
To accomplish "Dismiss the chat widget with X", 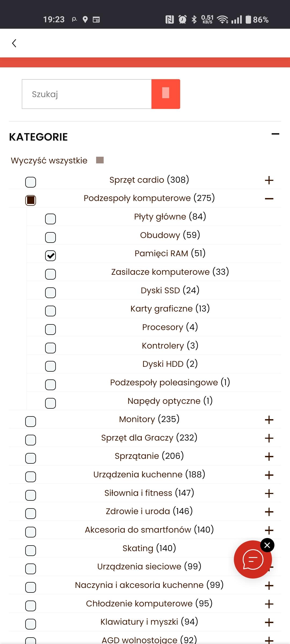I will 267,545.
